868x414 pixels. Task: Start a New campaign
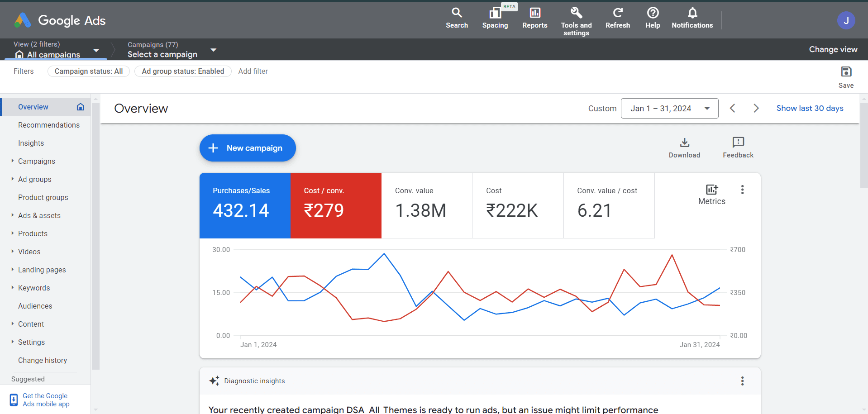247,148
